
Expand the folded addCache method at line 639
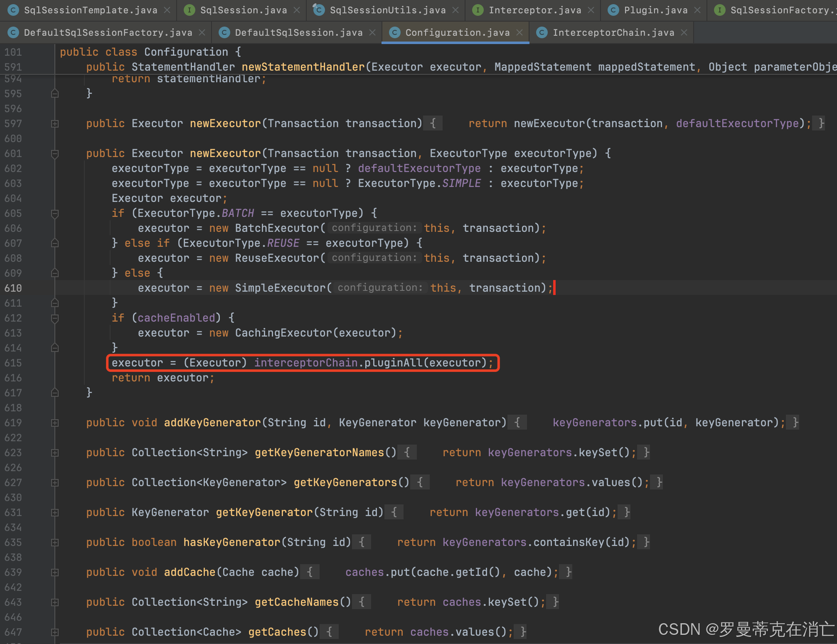pyautogui.click(x=54, y=573)
